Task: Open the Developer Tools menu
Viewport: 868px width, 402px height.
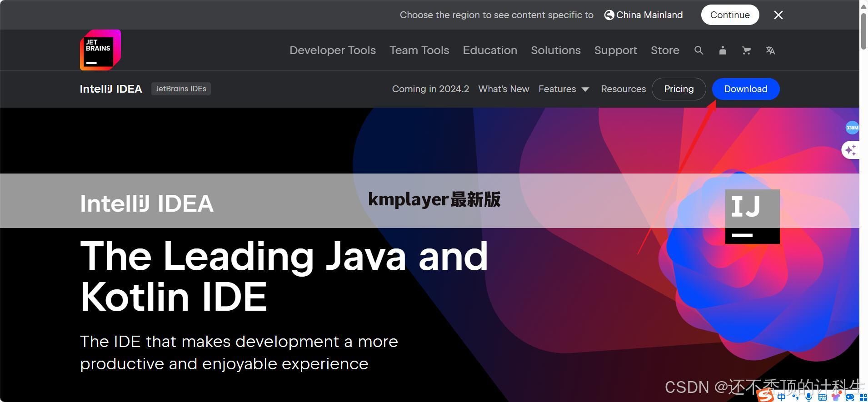Action: tap(333, 50)
